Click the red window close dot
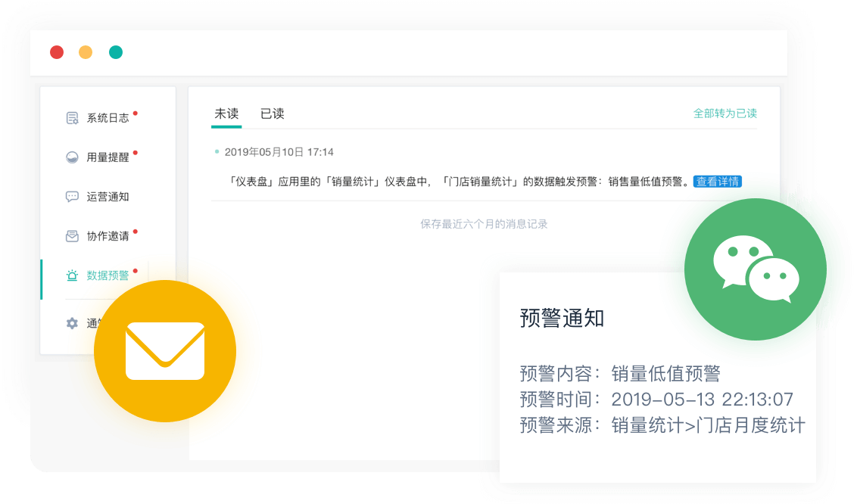857x504 pixels. [x=57, y=52]
